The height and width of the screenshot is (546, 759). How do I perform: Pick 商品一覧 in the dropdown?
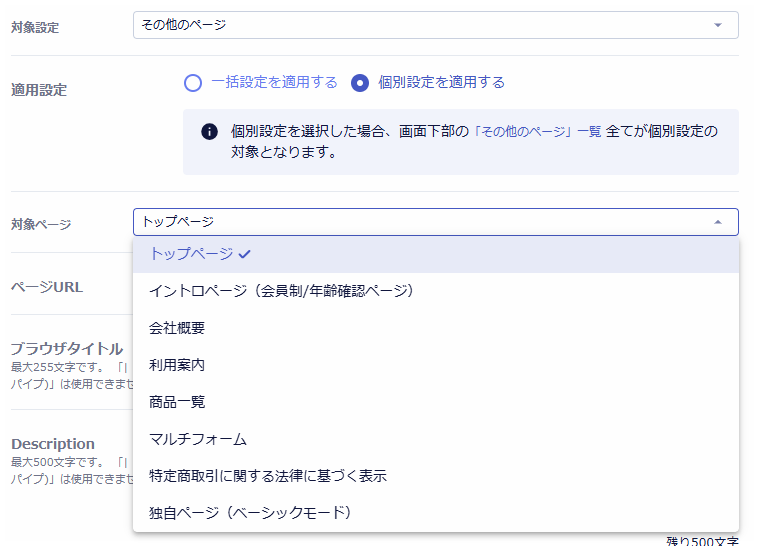coord(177,402)
